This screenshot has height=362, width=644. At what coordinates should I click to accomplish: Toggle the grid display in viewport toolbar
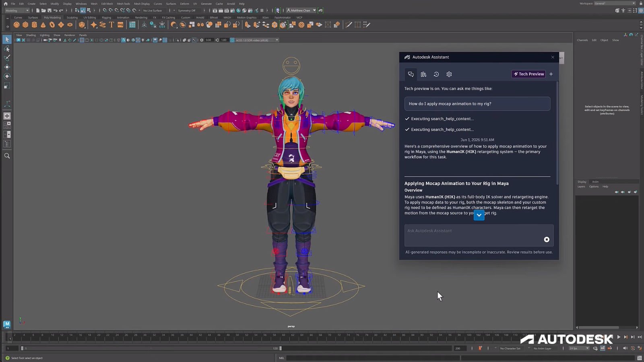point(82,40)
